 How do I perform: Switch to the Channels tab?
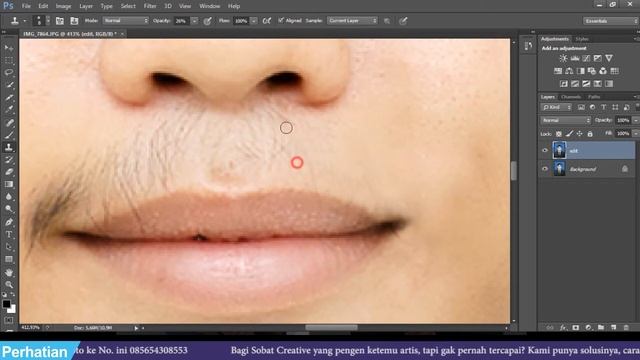click(571, 97)
